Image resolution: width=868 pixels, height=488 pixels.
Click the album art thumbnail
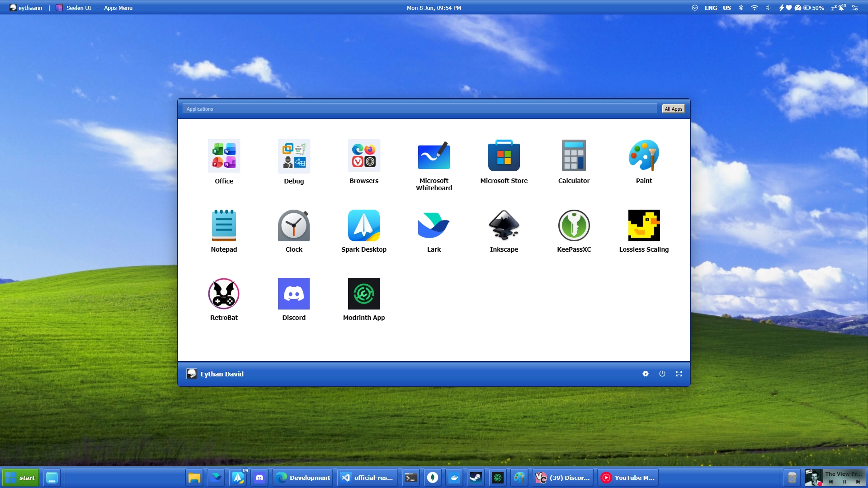coord(814,478)
